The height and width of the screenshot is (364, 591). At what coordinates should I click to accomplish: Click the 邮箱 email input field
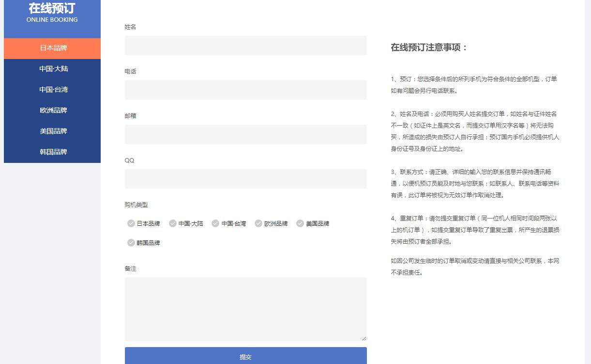pos(245,134)
